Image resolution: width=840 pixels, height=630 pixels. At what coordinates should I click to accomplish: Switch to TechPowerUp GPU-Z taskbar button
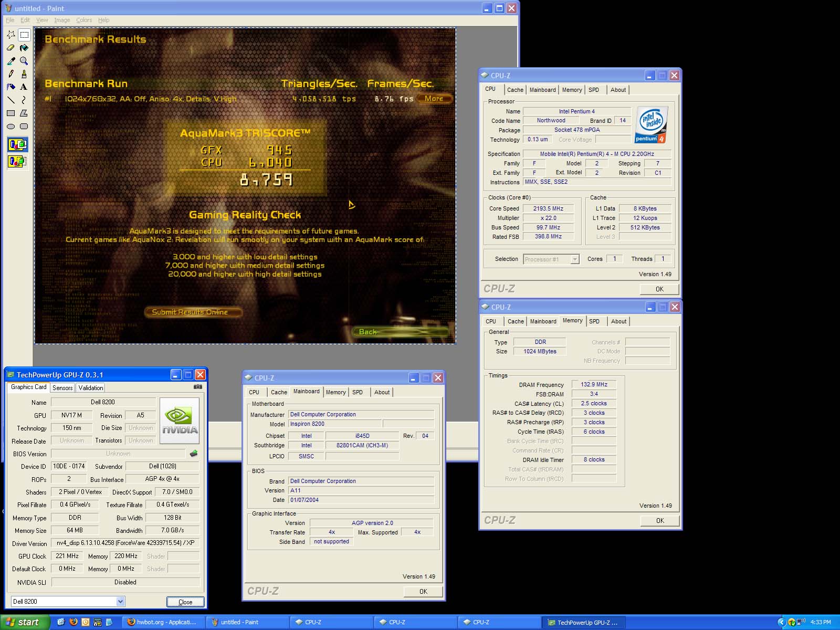584,622
